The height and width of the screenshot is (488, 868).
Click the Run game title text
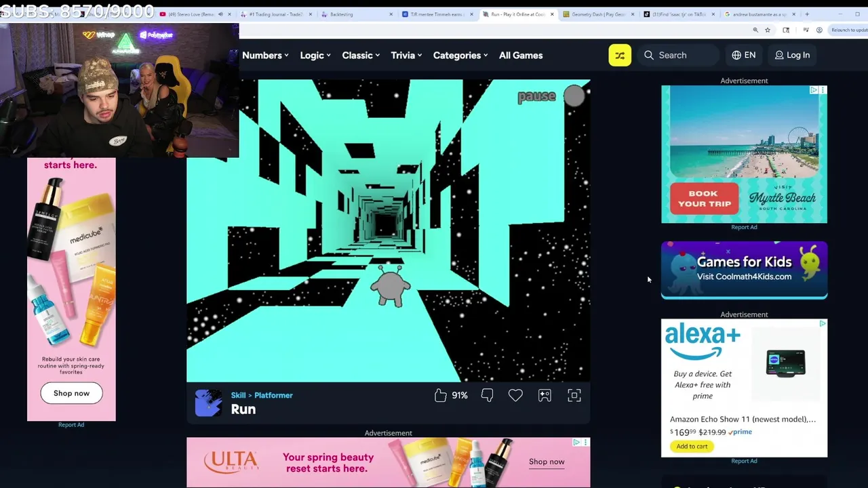pos(243,409)
